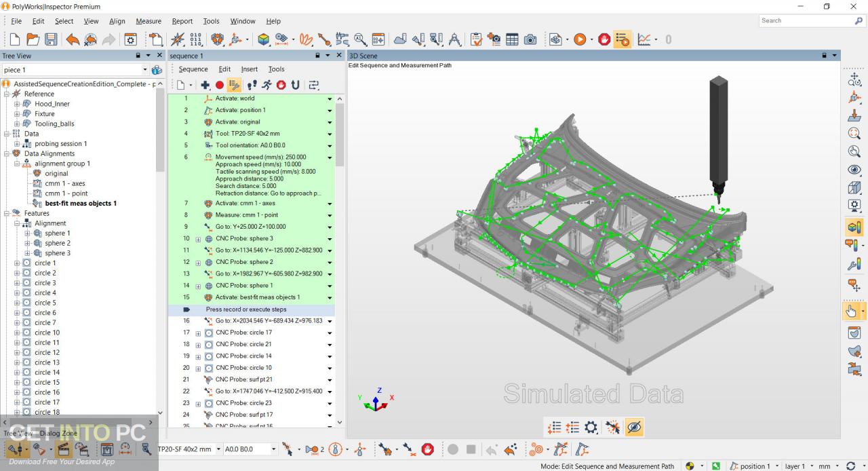Click the U-turn loop icon in sequence toolbar
Viewport: 868px width, 471px height.
pos(295,85)
